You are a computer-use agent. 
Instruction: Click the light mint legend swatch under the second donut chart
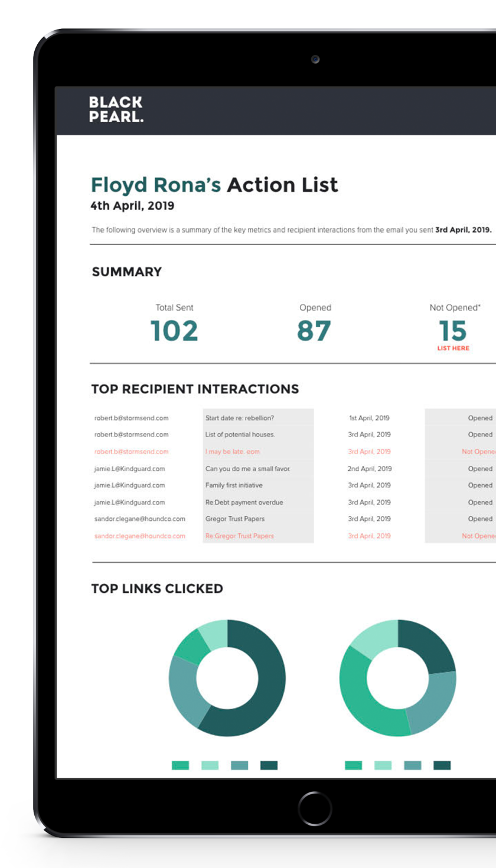383,765
